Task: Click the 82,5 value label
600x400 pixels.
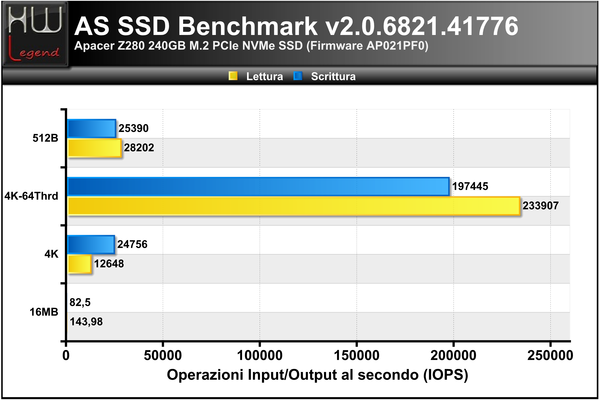Action: (80, 303)
